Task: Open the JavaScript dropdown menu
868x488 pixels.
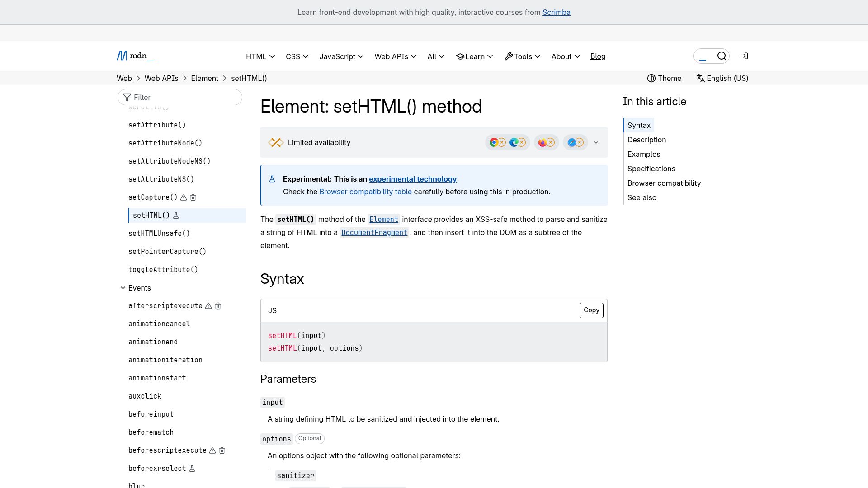Action: tap(341, 56)
